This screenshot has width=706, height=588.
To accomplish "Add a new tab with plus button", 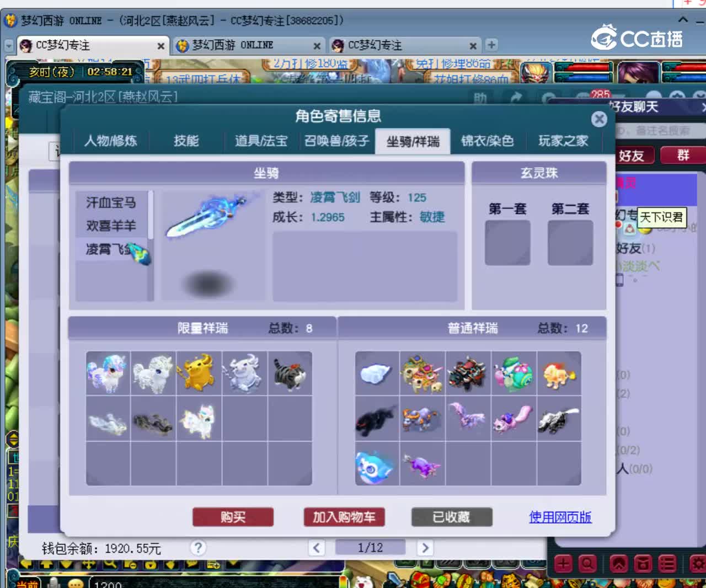I will click(491, 45).
